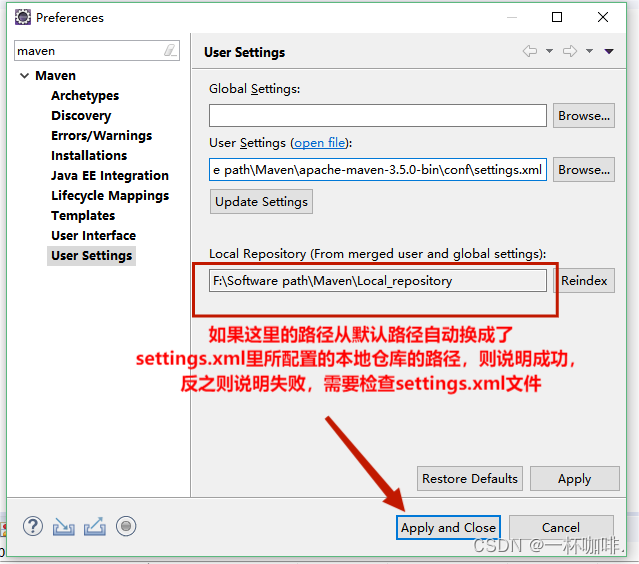639x564 pixels.
Task: Select Archetypes in the Maven tree
Action: pyautogui.click(x=85, y=95)
